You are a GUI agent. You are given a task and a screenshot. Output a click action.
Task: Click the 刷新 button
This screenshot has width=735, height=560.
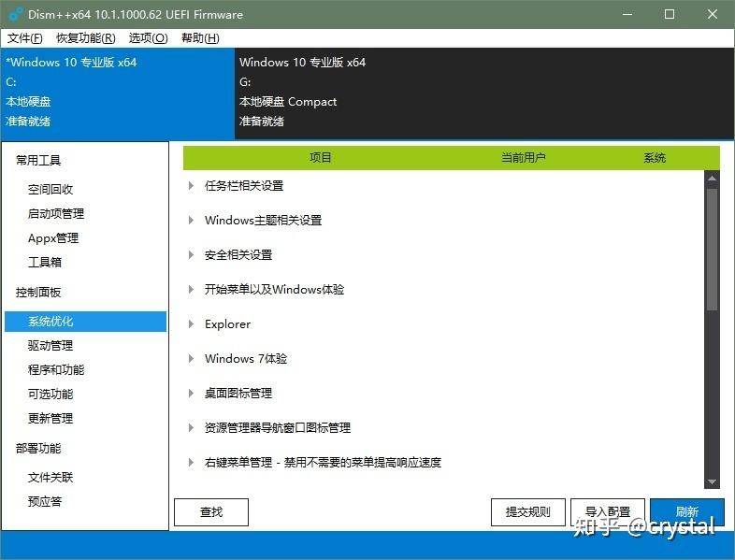(687, 511)
